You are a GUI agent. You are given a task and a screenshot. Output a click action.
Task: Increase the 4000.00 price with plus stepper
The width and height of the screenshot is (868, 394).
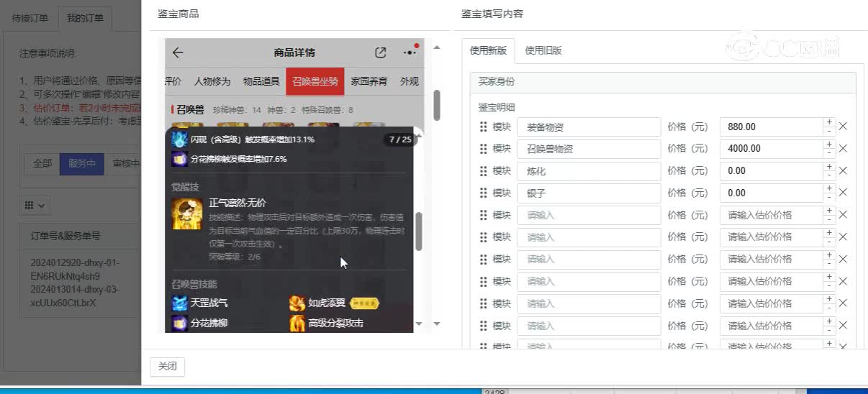[829, 145]
